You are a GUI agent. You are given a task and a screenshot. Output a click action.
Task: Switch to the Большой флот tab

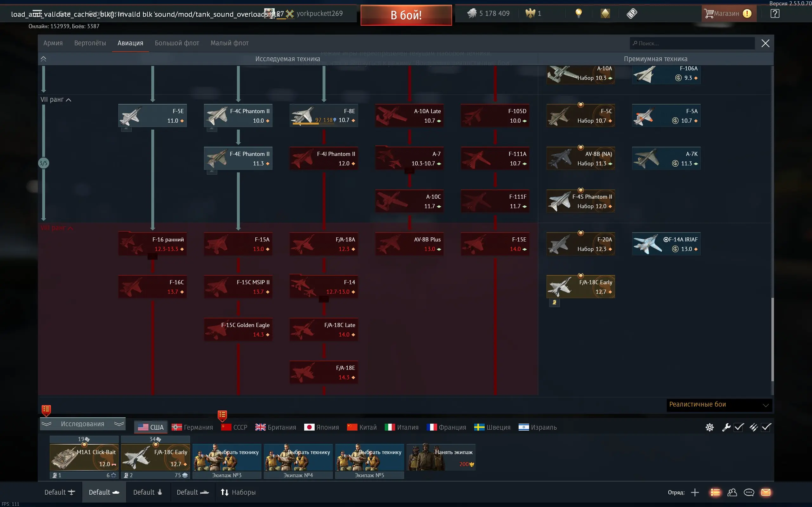[x=177, y=43]
